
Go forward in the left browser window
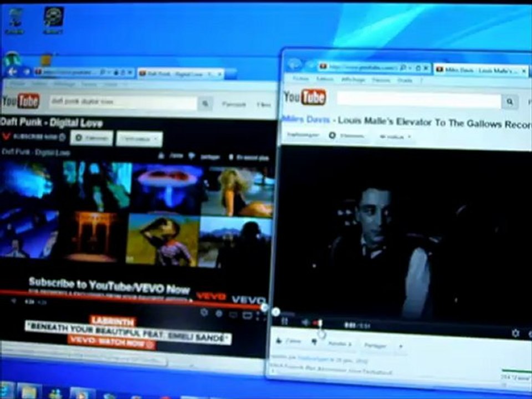click(27, 72)
